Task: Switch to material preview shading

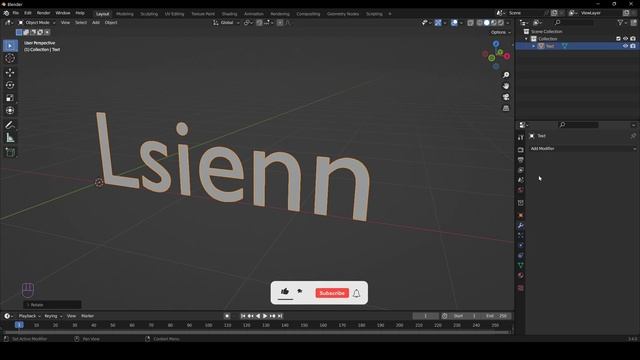Action: [x=493, y=23]
